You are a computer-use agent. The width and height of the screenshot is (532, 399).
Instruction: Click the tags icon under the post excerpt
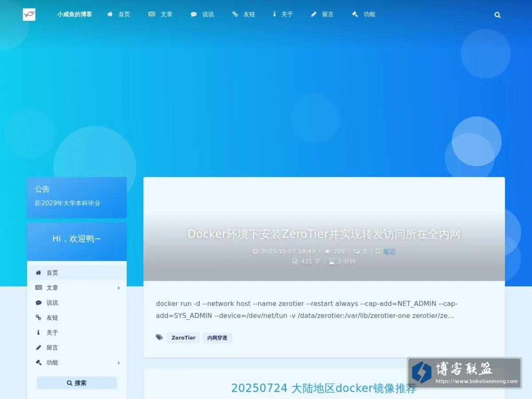tap(160, 337)
